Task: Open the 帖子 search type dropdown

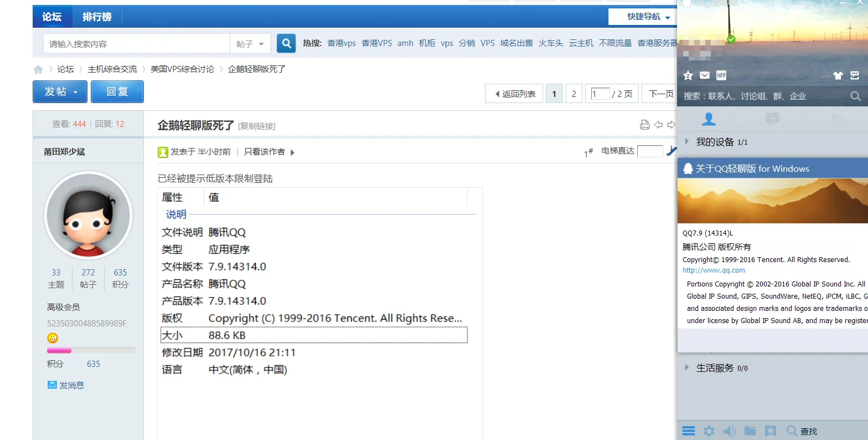Action: point(251,43)
